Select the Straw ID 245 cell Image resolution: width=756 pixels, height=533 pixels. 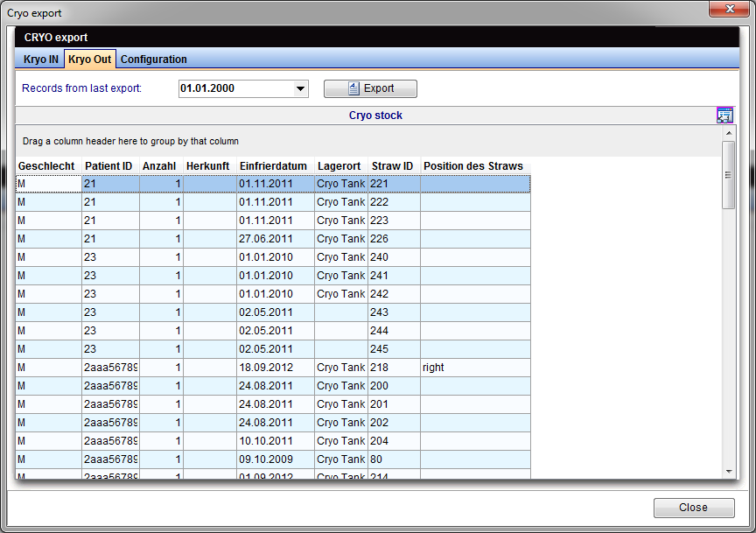(x=394, y=348)
